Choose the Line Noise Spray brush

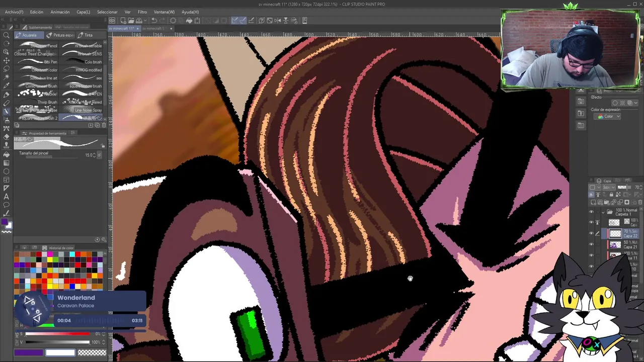point(80,110)
